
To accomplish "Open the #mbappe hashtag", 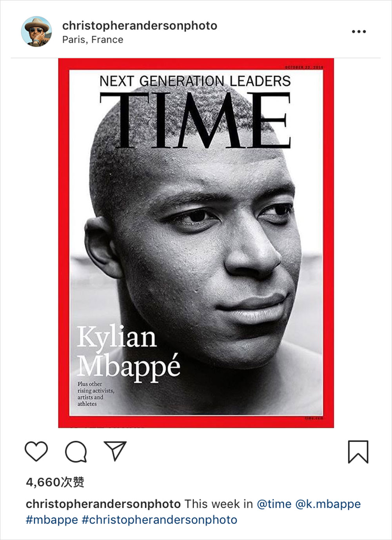I will click(52, 520).
